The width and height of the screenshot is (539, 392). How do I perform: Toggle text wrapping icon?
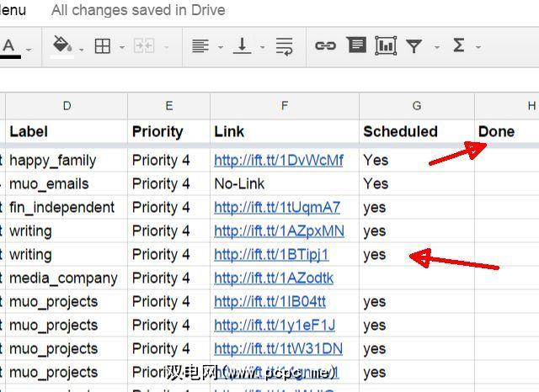[285, 46]
